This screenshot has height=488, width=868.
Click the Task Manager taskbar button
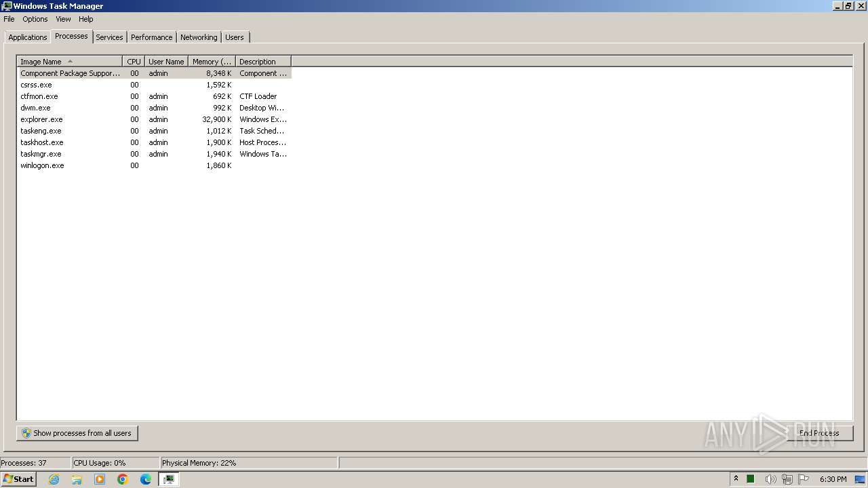[169, 479]
